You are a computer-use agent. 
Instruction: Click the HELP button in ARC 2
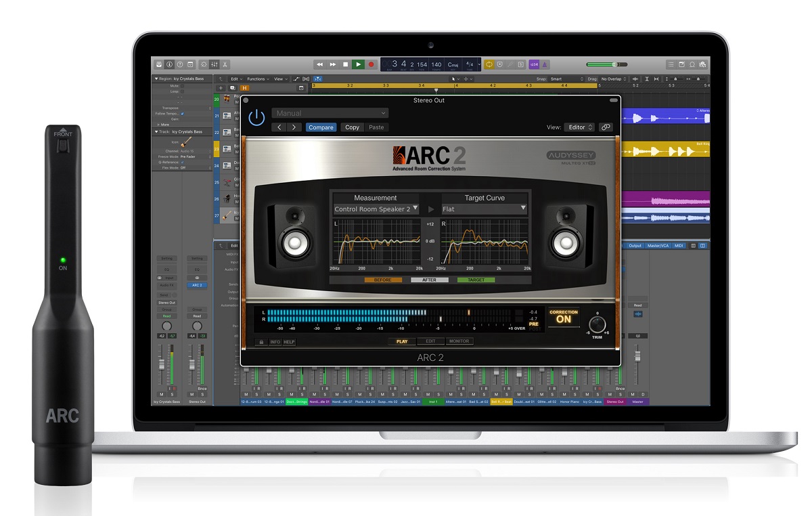tap(289, 342)
